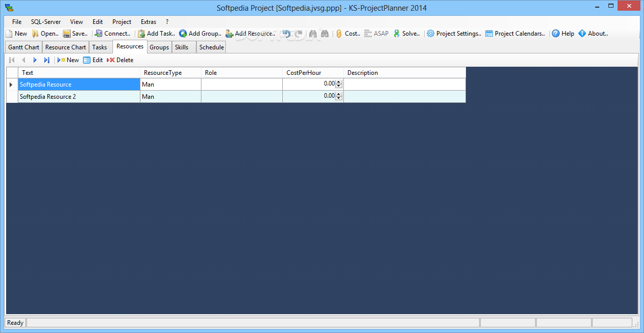The image size is (644, 333).
Task: Click the Connect.. server toolbar button
Action: click(112, 34)
